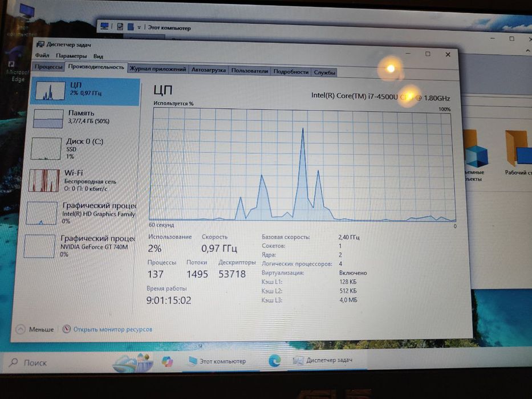532x399 pixels.
Task: Click the Task Manager title bar icon
Action: coord(40,44)
